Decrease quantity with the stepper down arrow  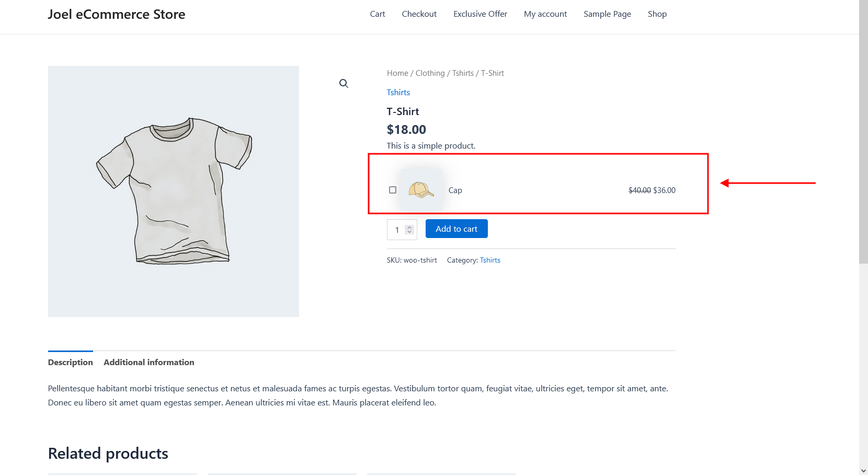pos(409,232)
